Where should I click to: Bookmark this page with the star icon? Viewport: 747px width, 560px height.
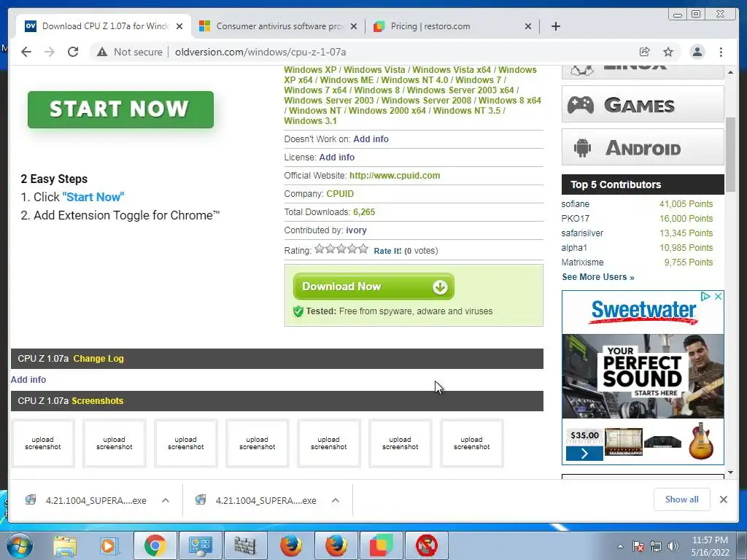click(x=668, y=52)
